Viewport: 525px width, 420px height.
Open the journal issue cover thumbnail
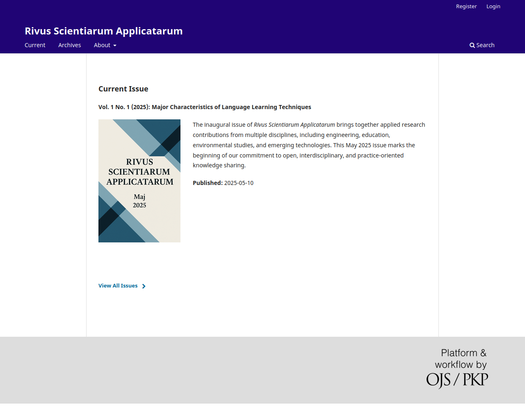139,181
